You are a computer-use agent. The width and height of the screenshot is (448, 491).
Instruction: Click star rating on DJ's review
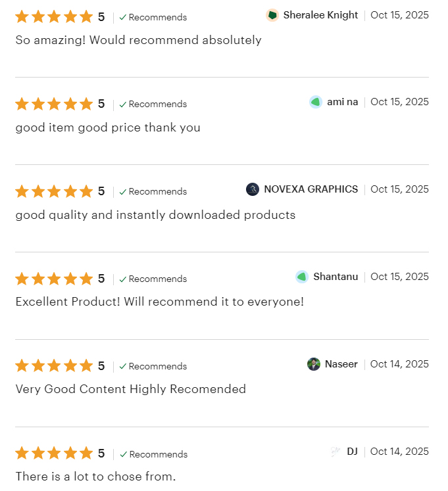54,454
